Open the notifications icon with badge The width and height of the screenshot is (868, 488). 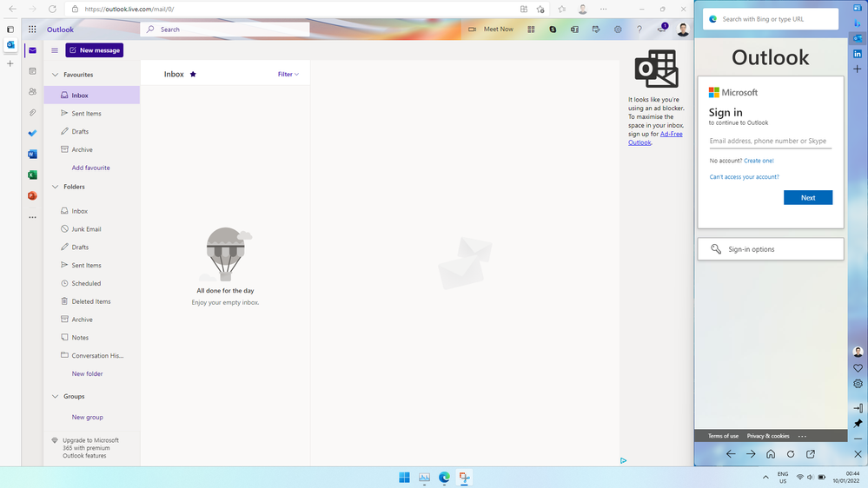tap(662, 29)
